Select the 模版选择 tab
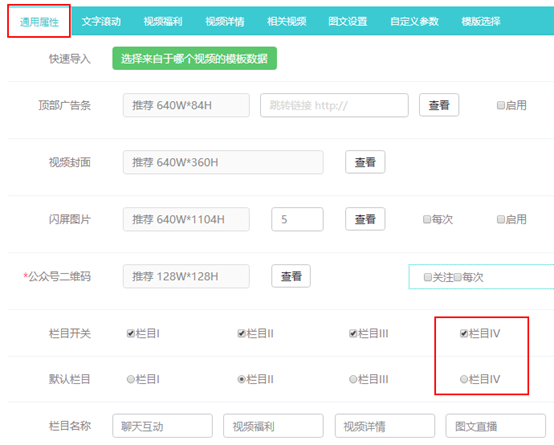This screenshot has width=554, height=445. pyautogui.click(x=481, y=22)
